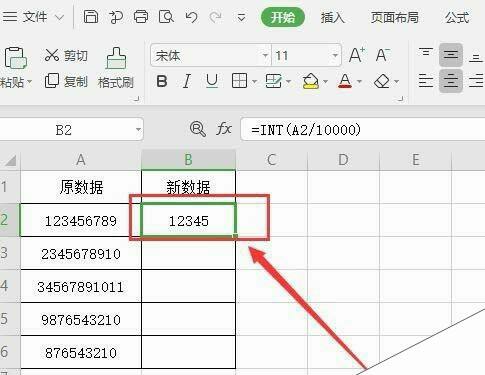Select the 格式刷 format painter
Screen dimensions: 485x375
click(x=116, y=68)
